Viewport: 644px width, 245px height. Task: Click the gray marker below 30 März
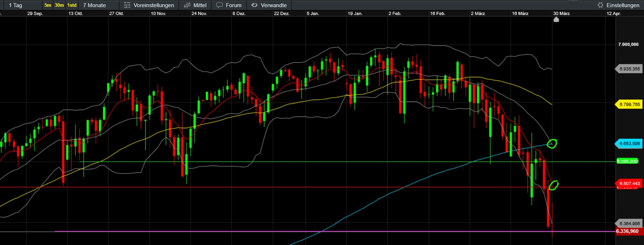coord(556,20)
